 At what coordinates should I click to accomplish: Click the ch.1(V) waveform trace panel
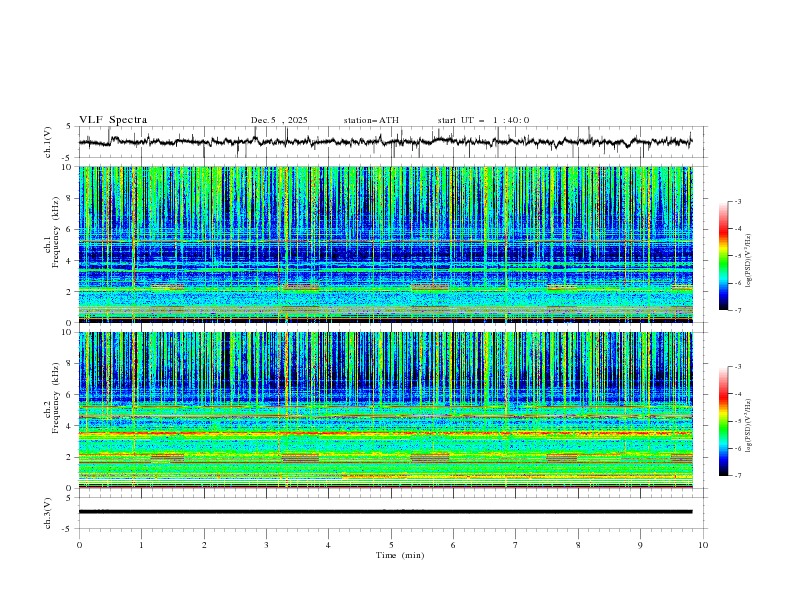pyautogui.click(x=390, y=142)
